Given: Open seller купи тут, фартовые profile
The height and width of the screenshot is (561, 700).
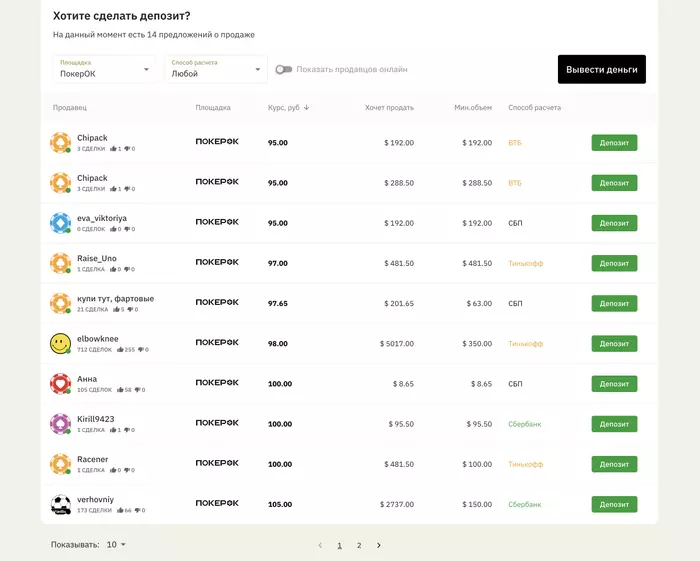Looking at the screenshot, I should pyautogui.click(x=115, y=298).
